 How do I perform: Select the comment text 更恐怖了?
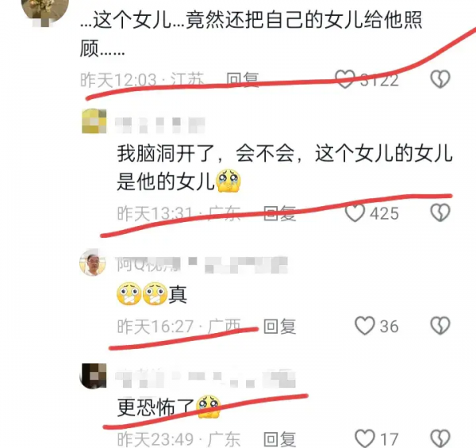(155, 408)
